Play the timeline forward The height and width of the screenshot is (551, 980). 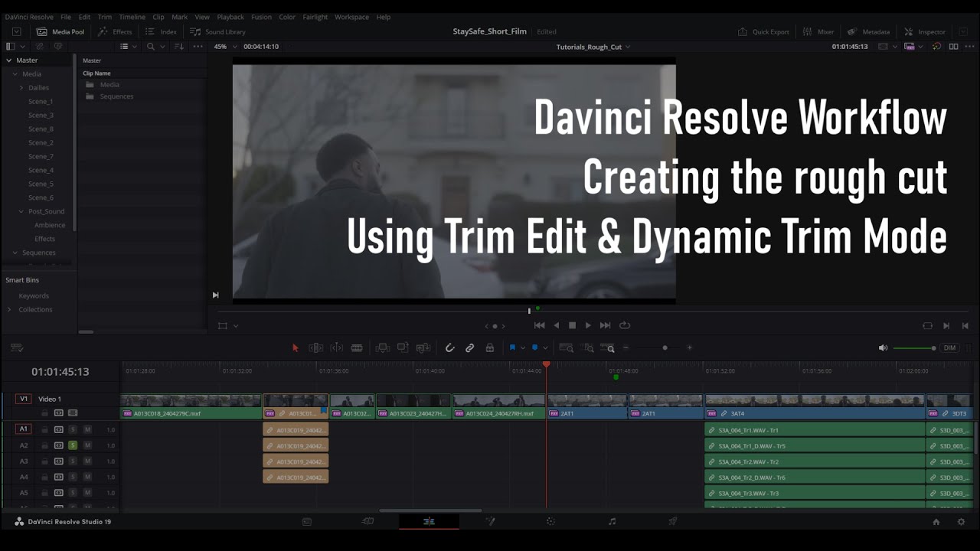(x=588, y=325)
